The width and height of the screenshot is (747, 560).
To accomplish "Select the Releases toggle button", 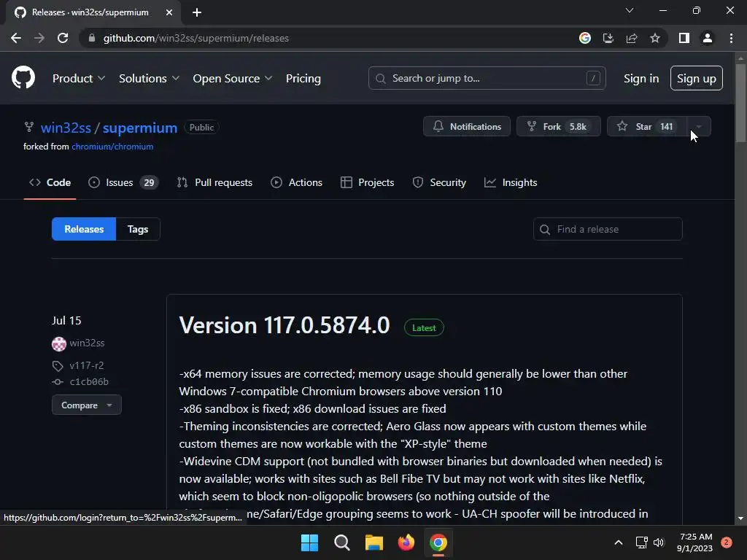I will pos(84,229).
